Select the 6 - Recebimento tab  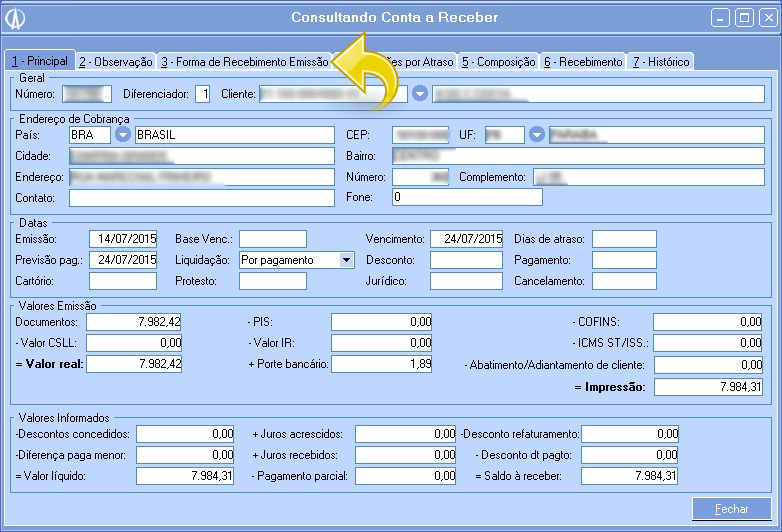point(583,62)
